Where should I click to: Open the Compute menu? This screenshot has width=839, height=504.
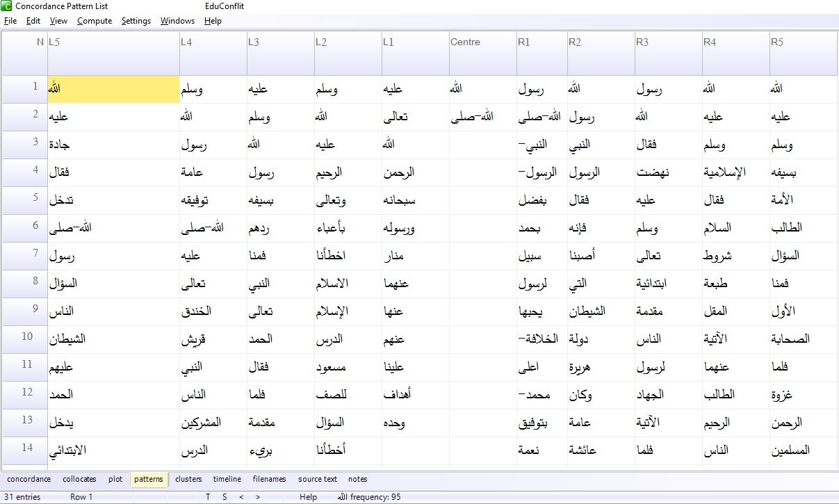click(95, 21)
